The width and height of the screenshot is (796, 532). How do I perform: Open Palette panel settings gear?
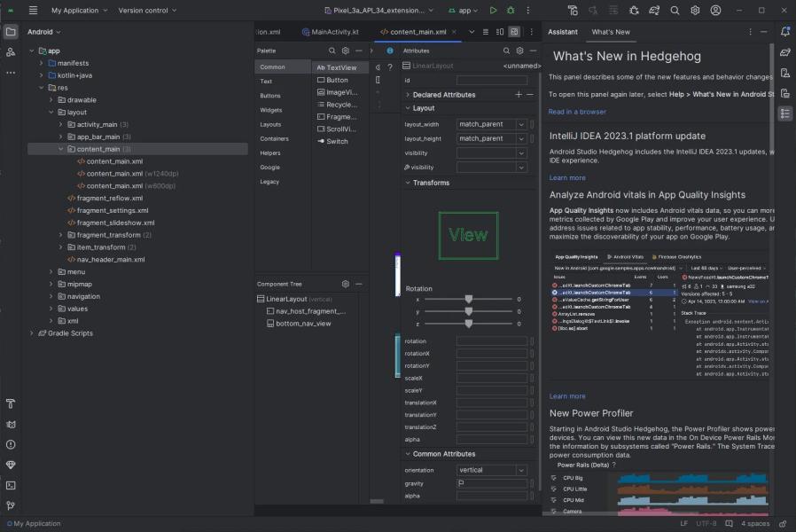pyautogui.click(x=346, y=51)
